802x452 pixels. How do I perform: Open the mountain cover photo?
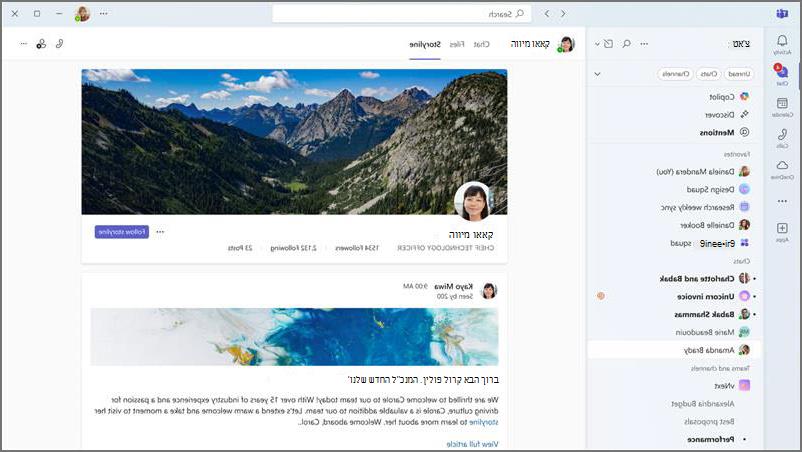click(294, 142)
